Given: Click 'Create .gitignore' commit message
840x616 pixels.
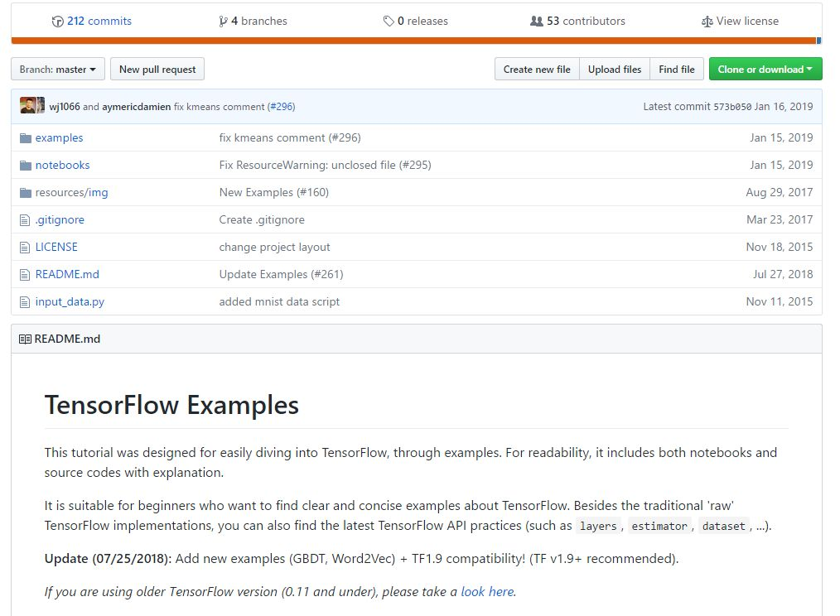Looking at the screenshot, I should pos(262,219).
